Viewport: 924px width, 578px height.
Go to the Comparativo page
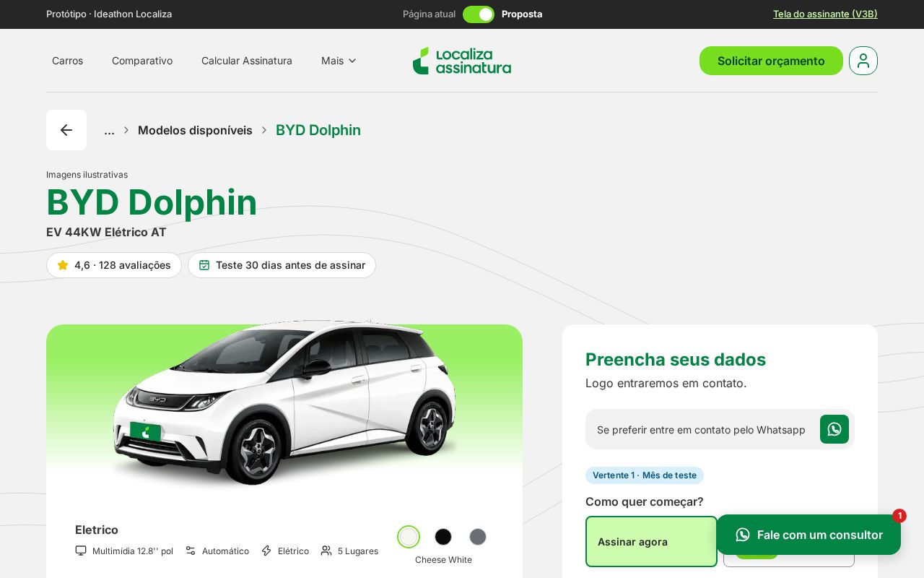tap(142, 61)
